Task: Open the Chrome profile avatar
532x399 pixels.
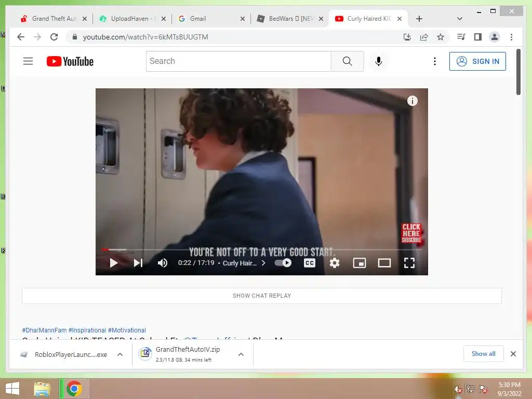Action: (495, 37)
